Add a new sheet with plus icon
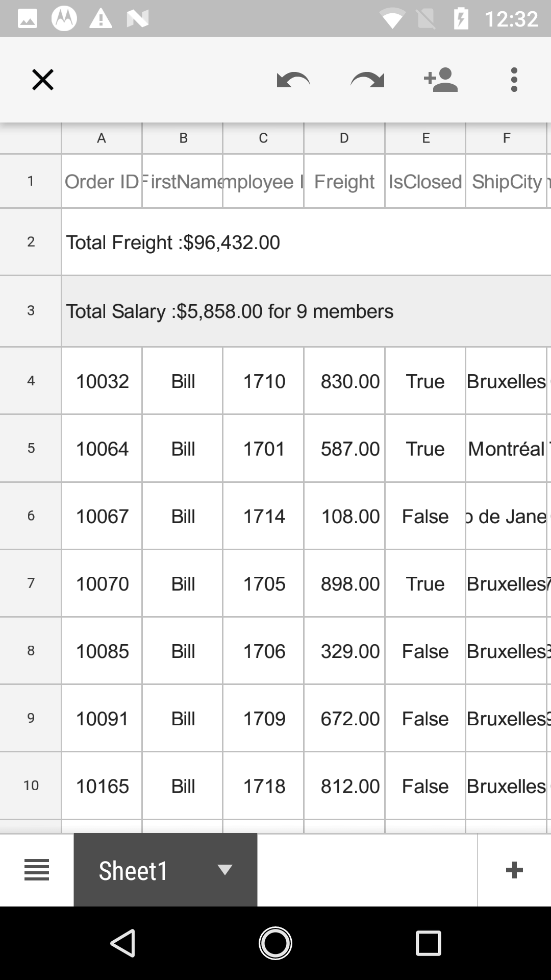The image size is (551, 980). click(x=514, y=870)
